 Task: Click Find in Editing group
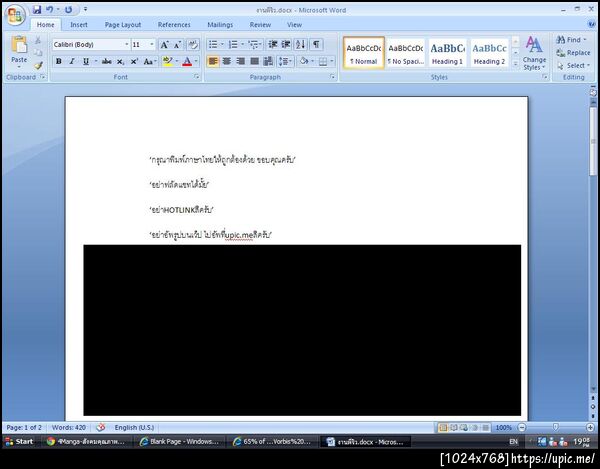point(571,40)
